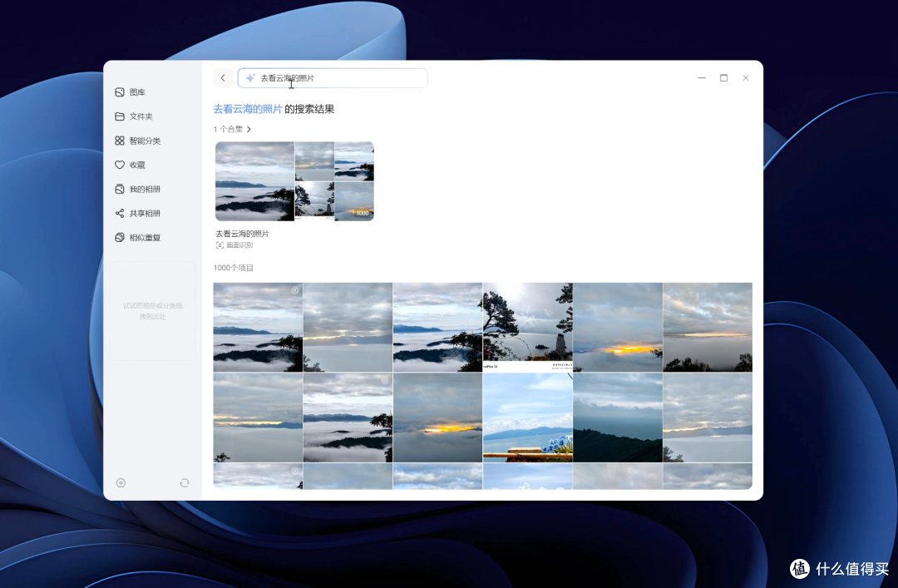Click the 图库 gallery icon
898x588 pixels.
tap(120, 92)
